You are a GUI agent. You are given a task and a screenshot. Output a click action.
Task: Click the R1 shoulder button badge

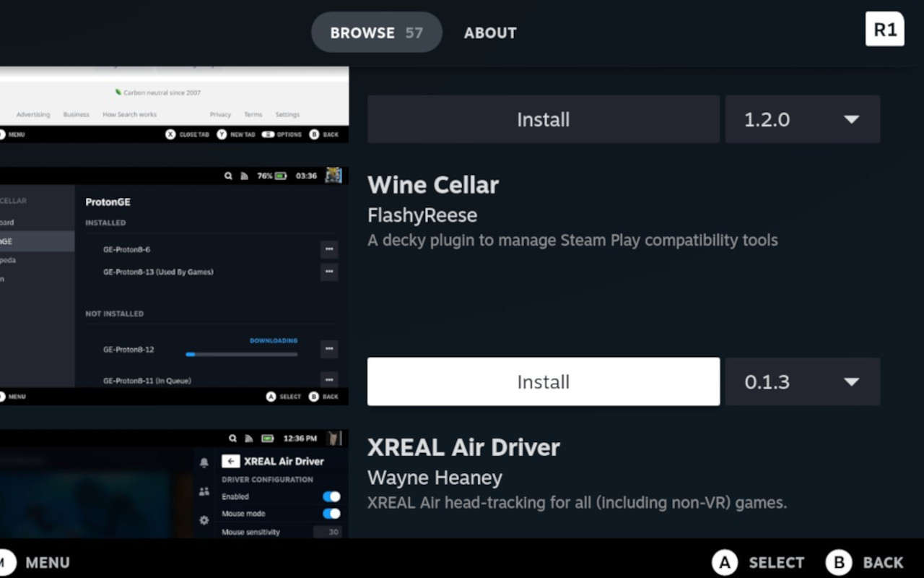click(x=884, y=30)
